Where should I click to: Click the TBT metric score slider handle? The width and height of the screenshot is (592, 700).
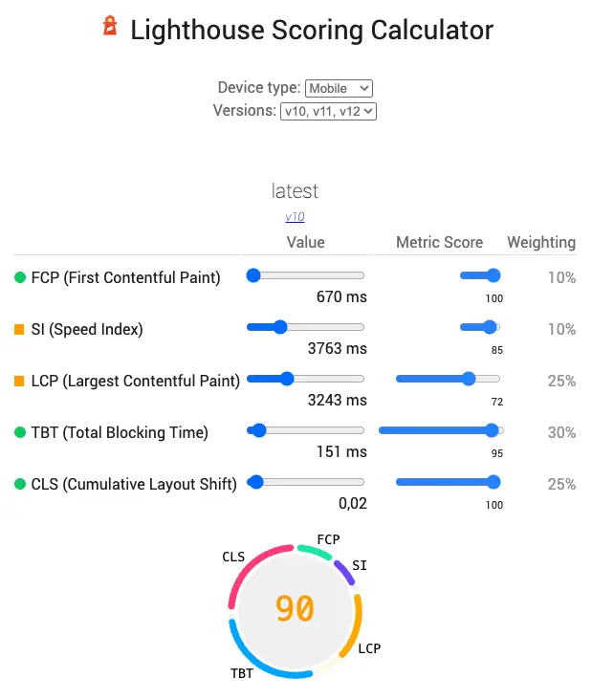click(x=492, y=430)
